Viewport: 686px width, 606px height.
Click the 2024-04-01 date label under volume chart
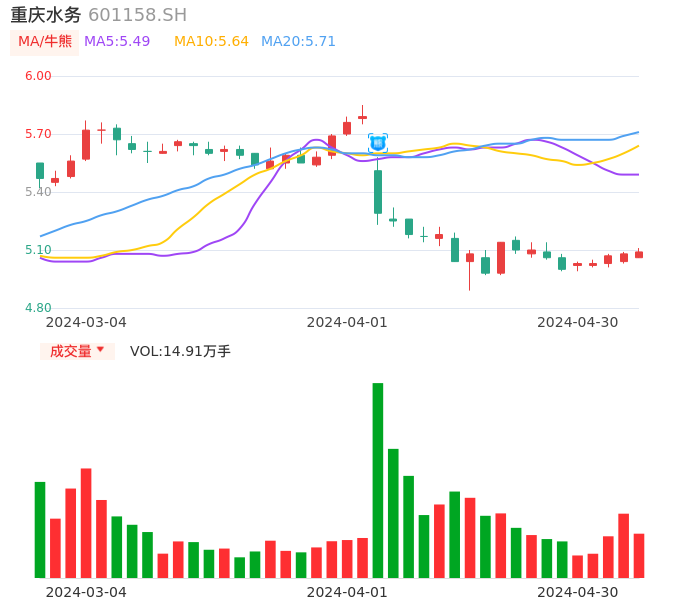[347, 592]
